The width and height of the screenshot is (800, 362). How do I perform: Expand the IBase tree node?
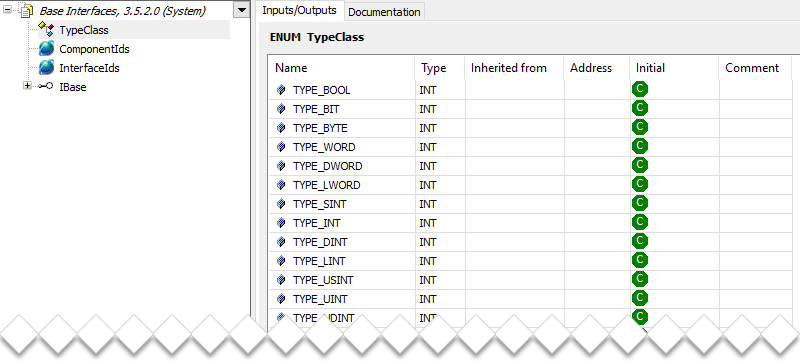[x=27, y=87]
